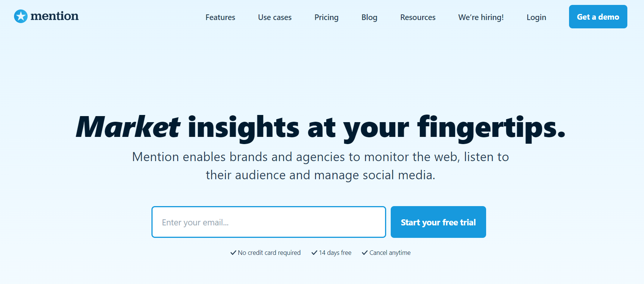Click the checkmark before Cancel anytime
644x284 pixels.
point(365,253)
